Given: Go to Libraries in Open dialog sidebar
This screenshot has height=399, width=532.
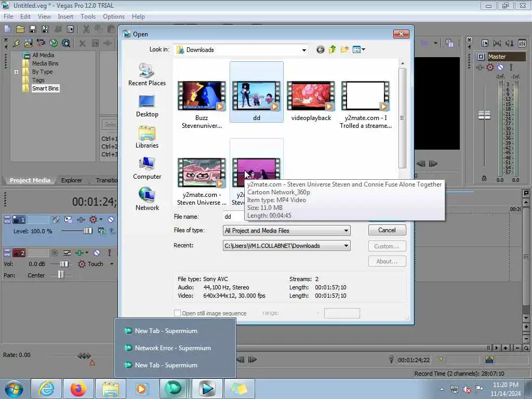Looking at the screenshot, I should (147, 137).
